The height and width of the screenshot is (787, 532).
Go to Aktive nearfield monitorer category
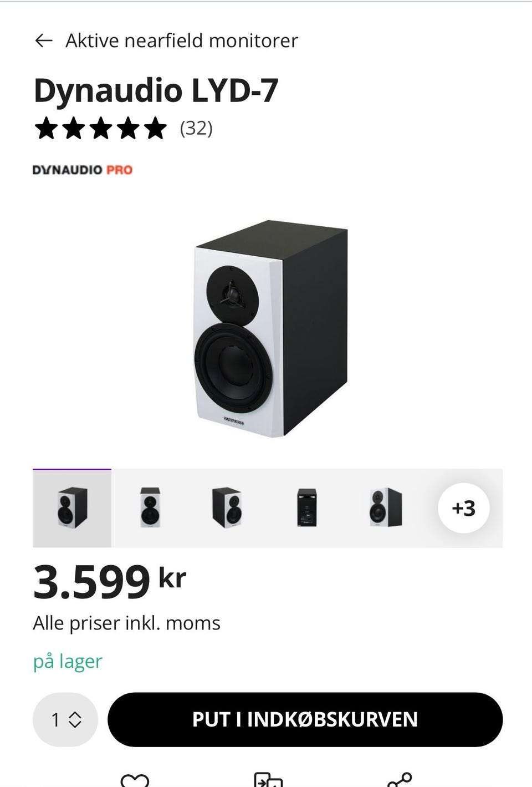(182, 40)
